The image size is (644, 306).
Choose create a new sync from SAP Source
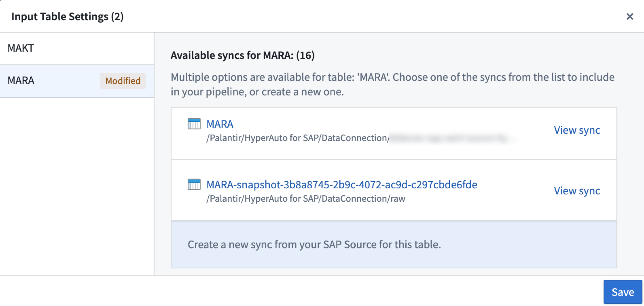click(x=394, y=244)
